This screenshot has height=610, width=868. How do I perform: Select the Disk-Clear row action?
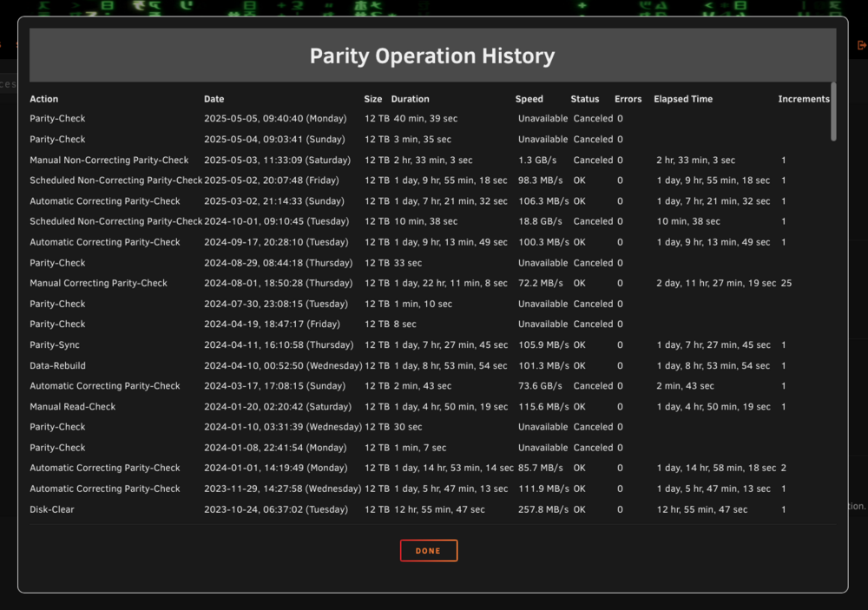[52, 509]
